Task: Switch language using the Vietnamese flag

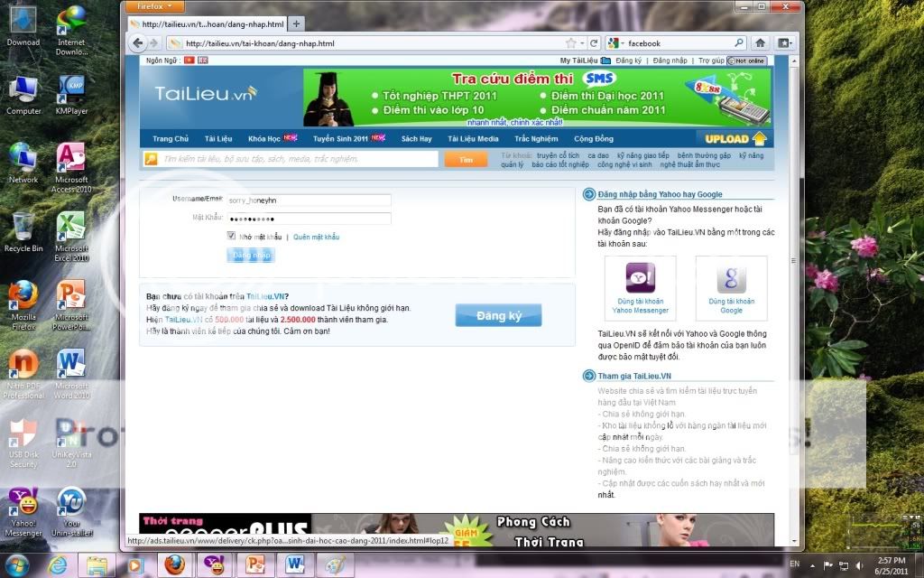Action: [x=189, y=61]
